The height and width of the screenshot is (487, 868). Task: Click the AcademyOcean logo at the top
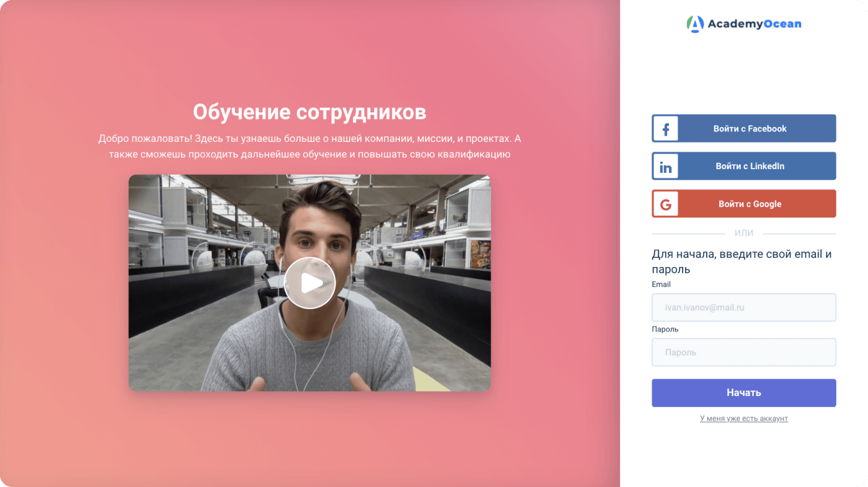744,23
